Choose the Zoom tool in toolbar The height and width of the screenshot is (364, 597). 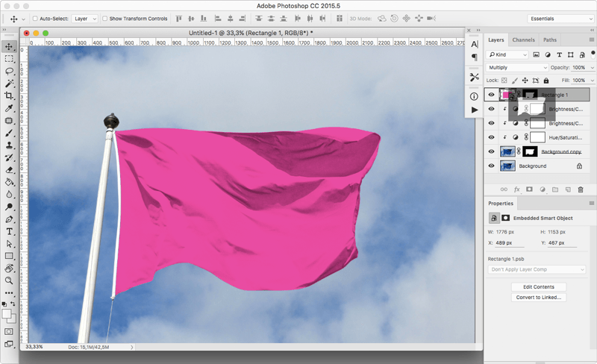pyautogui.click(x=10, y=280)
